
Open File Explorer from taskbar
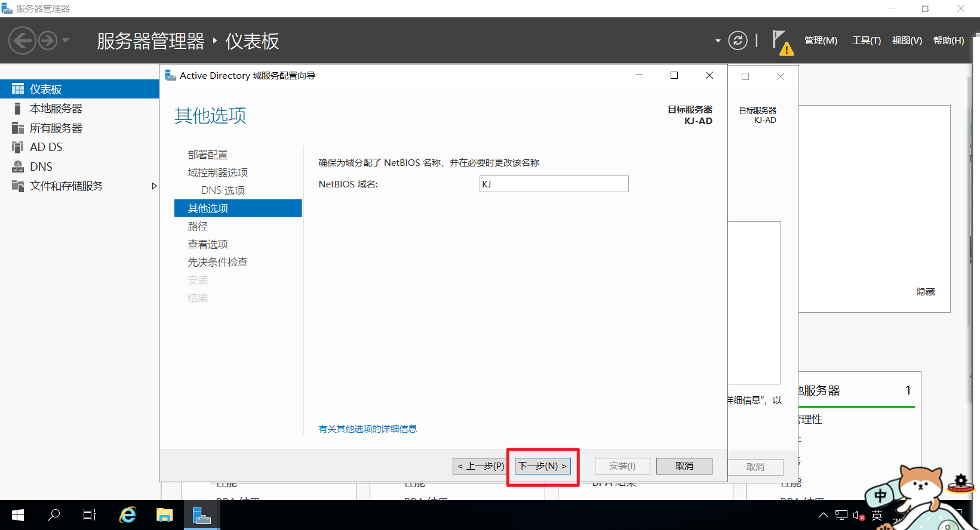tap(165, 515)
